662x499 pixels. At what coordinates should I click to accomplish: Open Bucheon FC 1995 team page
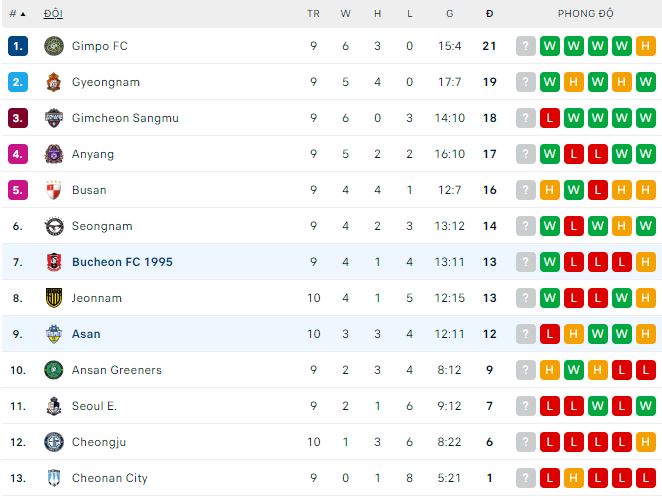(x=122, y=262)
